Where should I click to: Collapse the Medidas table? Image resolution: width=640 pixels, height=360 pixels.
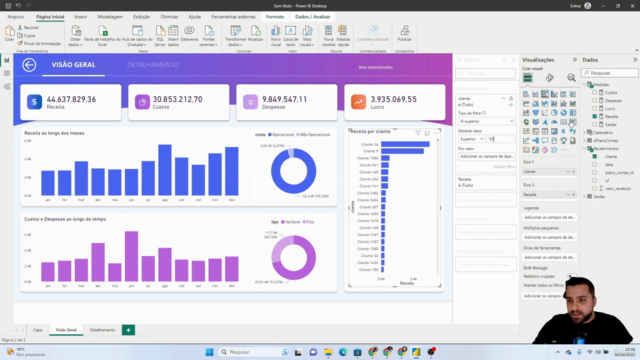[584, 84]
